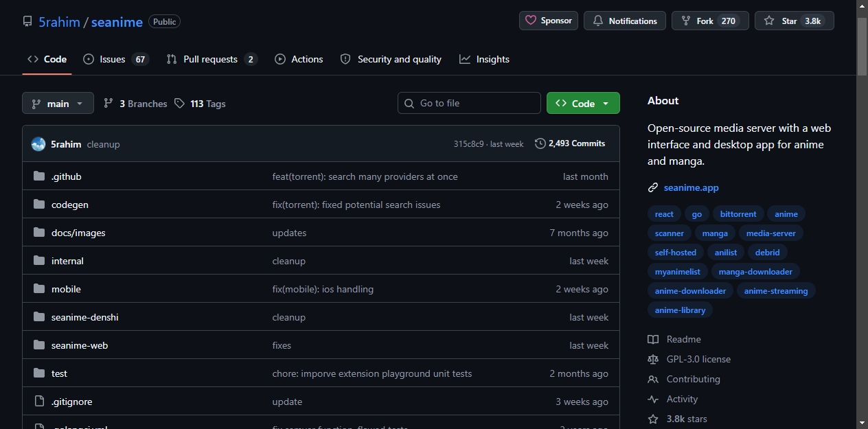The height and width of the screenshot is (429, 868).
Task: Click the people icon beside Contributing
Action: pyautogui.click(x=653, y=379)
